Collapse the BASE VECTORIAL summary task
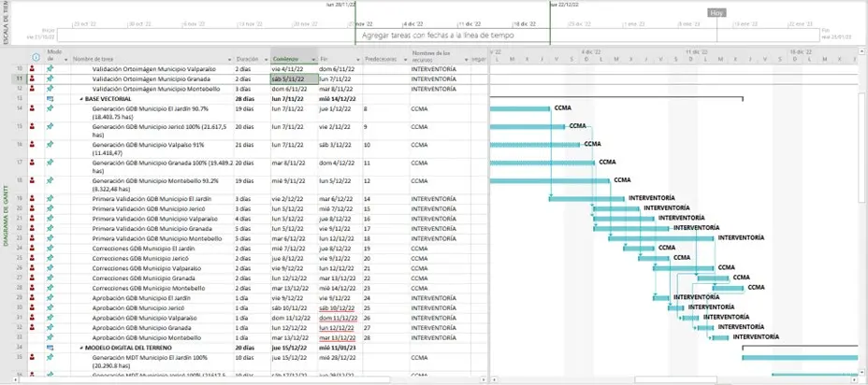 pyautogui.click(x=81, y=97)
